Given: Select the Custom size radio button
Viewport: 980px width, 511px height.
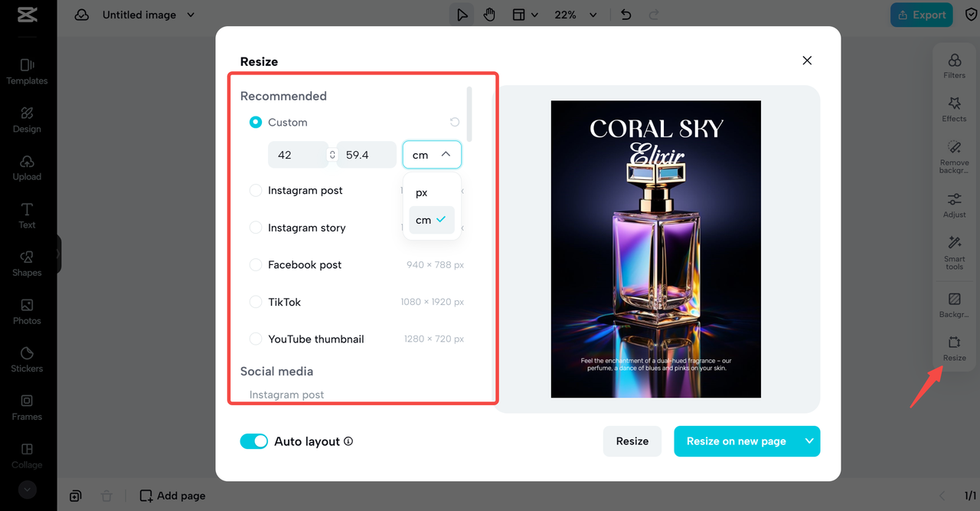Looking at the screenshot, I should coord(256,122).
